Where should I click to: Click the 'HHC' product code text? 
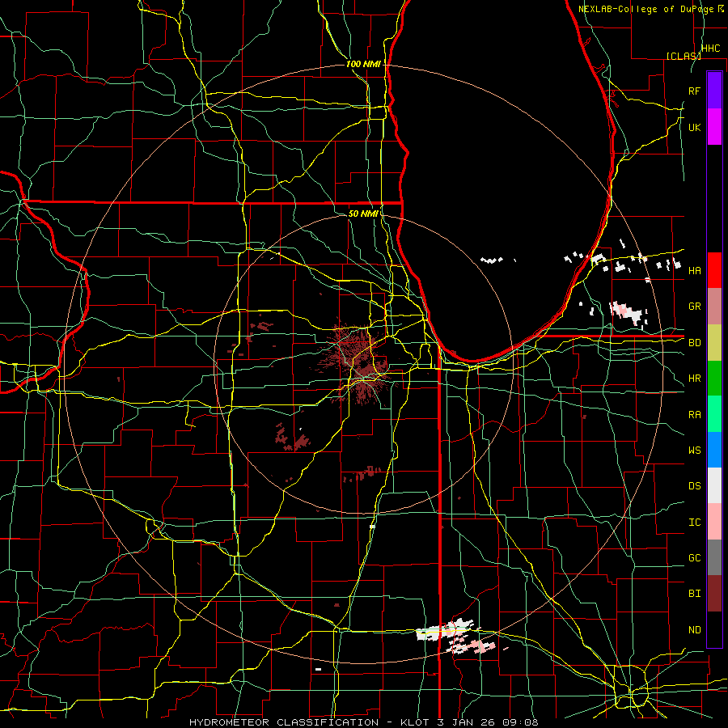pyautogui.click(x=710, y=49)
